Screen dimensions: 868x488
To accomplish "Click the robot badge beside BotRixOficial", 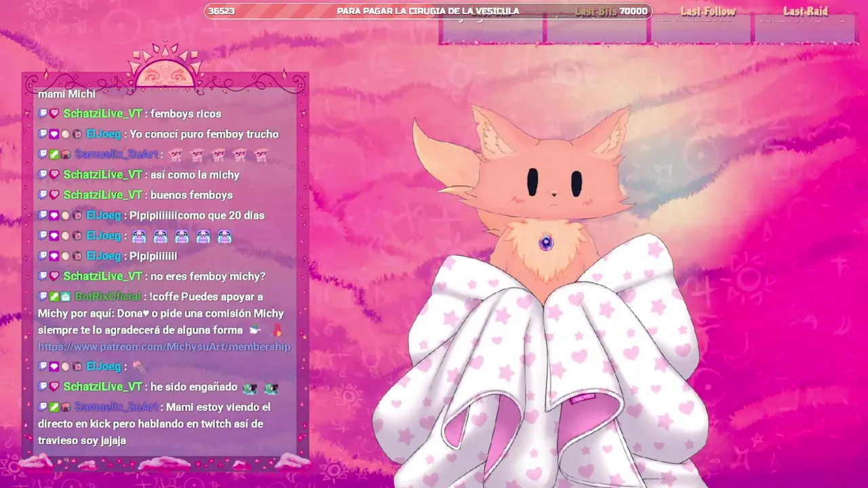I will [66, 297].
